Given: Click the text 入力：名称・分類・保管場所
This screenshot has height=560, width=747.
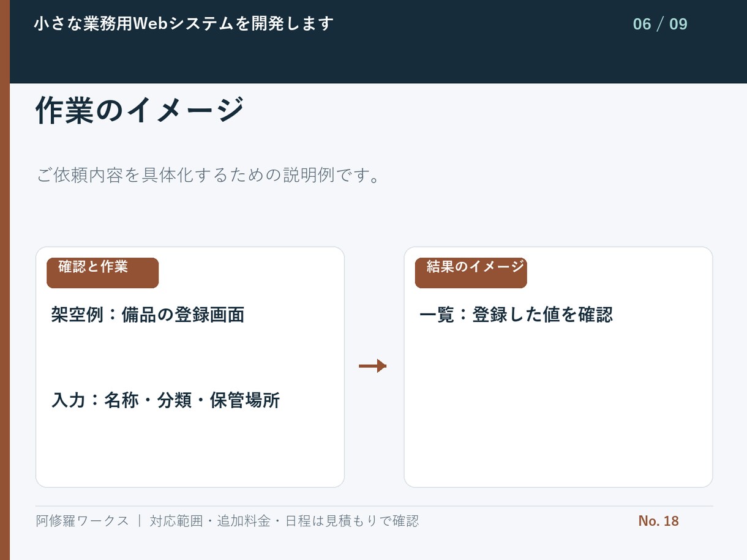Looking at the screenshot, I should [x=165, y=400].
